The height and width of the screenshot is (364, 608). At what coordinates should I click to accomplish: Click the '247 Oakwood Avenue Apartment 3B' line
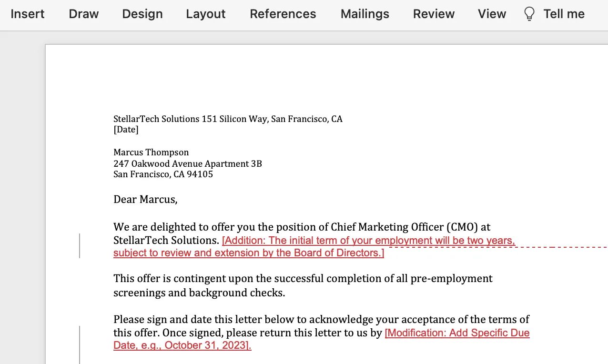pos(187,164)
